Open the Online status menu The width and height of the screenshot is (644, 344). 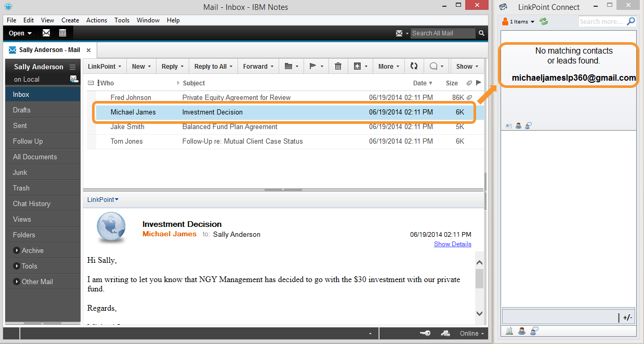(472, 333)
